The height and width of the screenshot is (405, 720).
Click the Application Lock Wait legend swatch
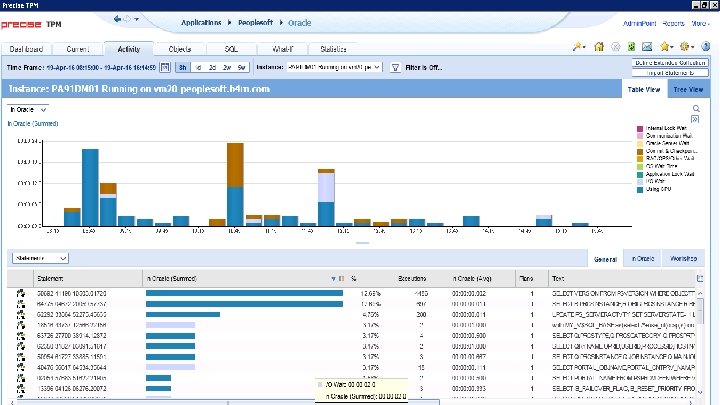coord(640,174)
